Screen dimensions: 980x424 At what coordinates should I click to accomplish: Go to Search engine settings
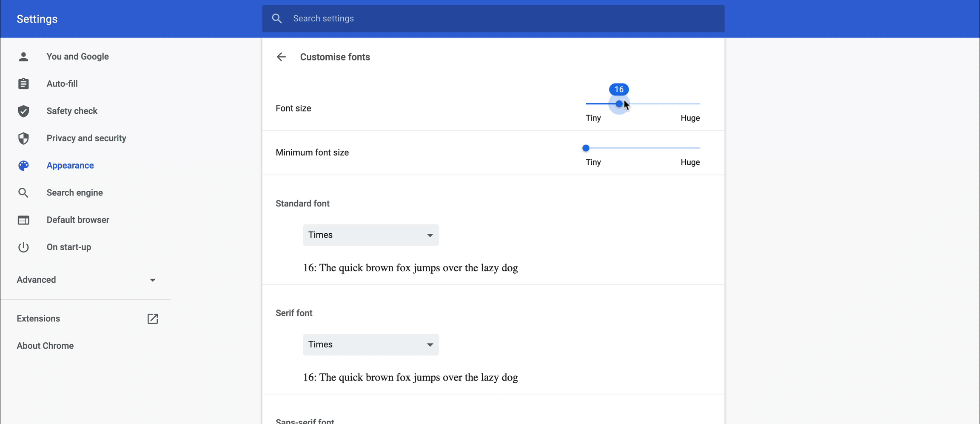point(74,193)
